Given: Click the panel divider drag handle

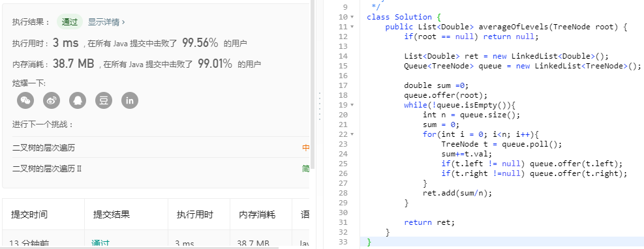Looking at the screenshot, I should coord(320,106).
